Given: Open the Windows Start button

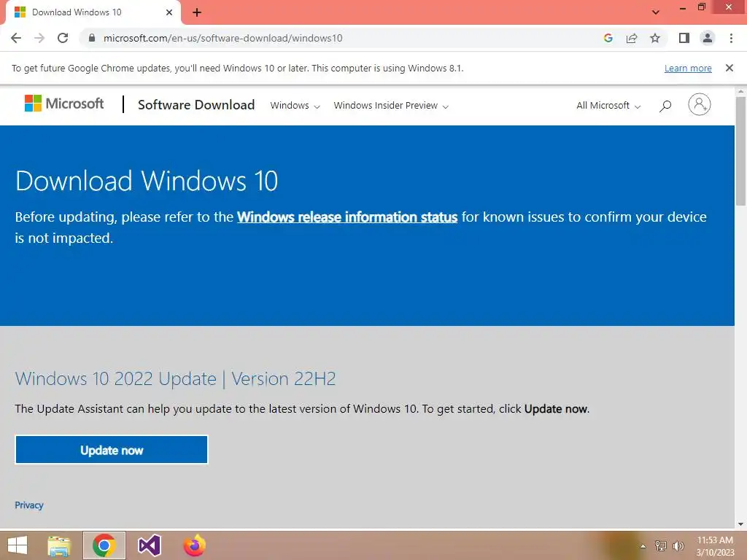Looking at the screenshot, I should point(18,545).
